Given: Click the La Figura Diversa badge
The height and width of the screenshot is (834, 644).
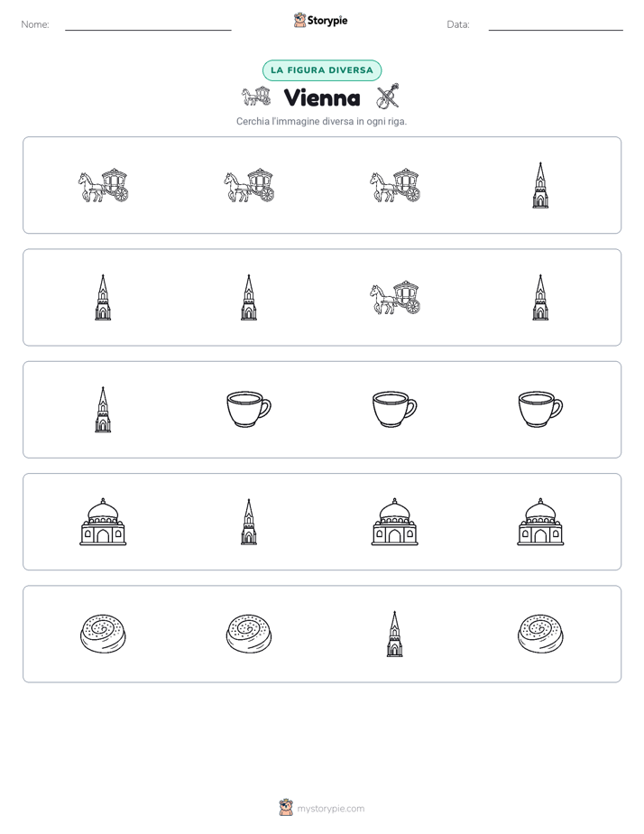Looking at the screenshot, I should (x=322, y=70).
